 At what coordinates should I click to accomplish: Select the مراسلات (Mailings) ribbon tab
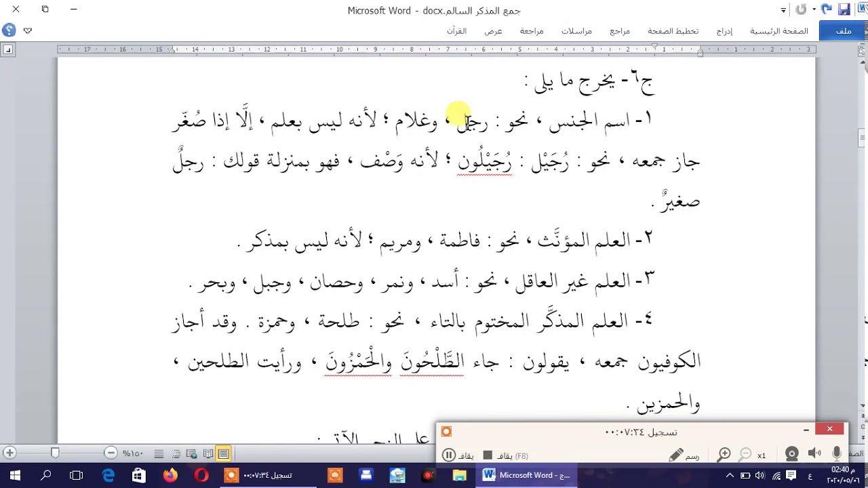tap(576, 31)
